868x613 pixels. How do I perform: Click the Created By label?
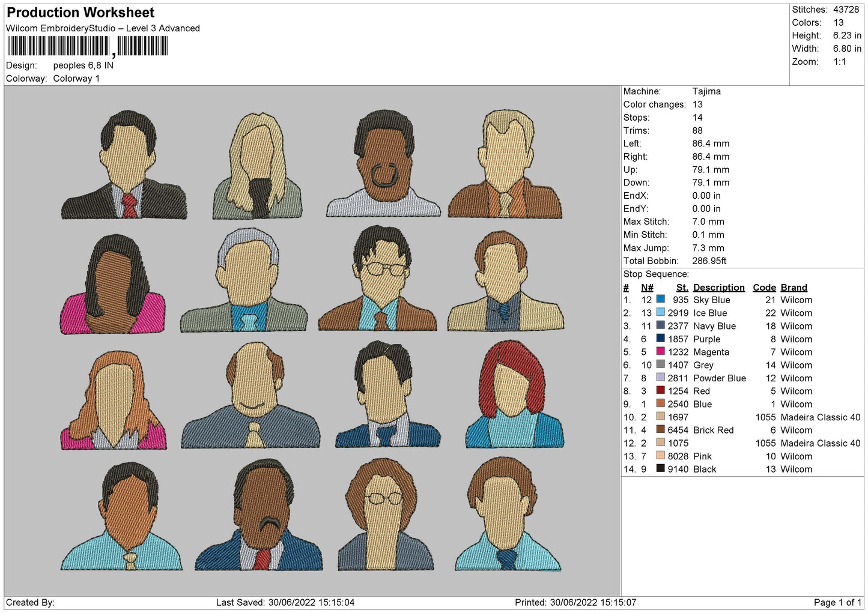click(30, 602)
